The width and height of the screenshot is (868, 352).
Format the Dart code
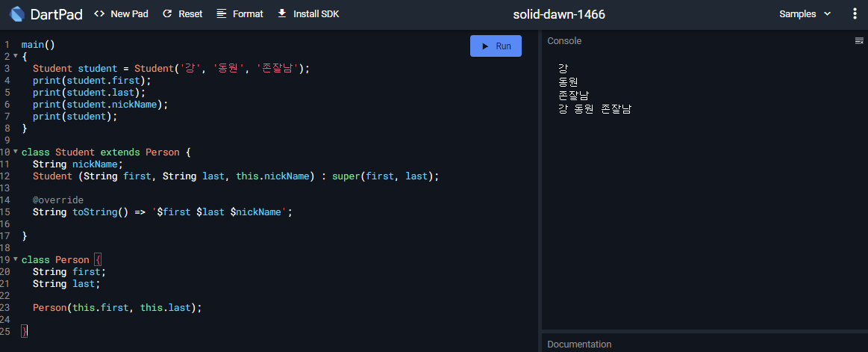click(x=240, y=14)
